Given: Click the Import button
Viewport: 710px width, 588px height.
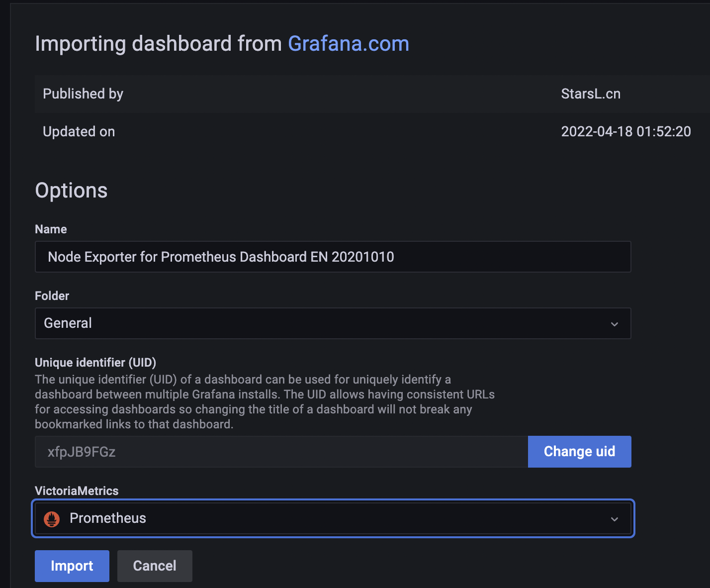Looking at the screenshot, I should click(x=72, y=566).
